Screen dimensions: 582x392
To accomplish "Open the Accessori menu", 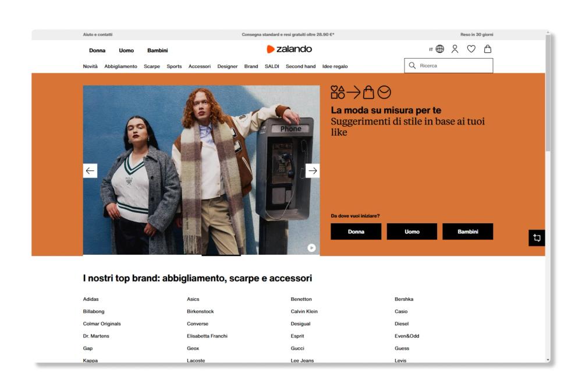I will (199, 66).
